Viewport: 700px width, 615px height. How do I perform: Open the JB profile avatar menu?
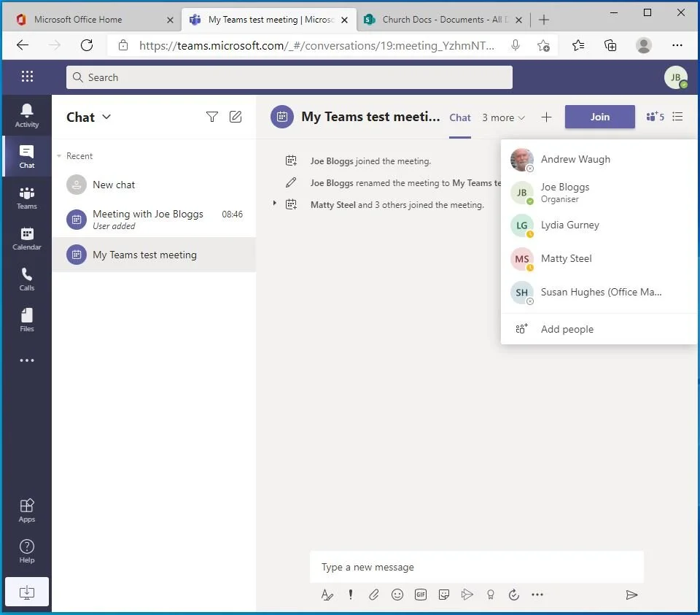tap(675, 77)
